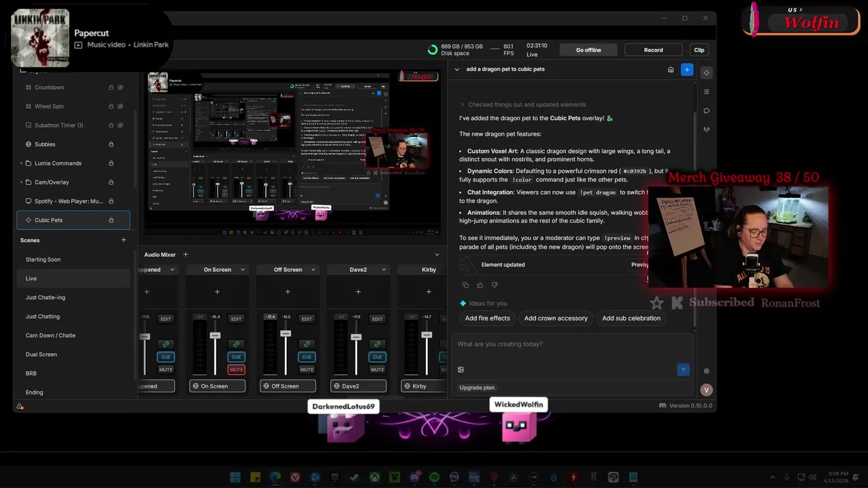The width and height of the screenshot is (868, 488).
Task: Select the Starting Soon scene
Action: [x=73, y=260]
